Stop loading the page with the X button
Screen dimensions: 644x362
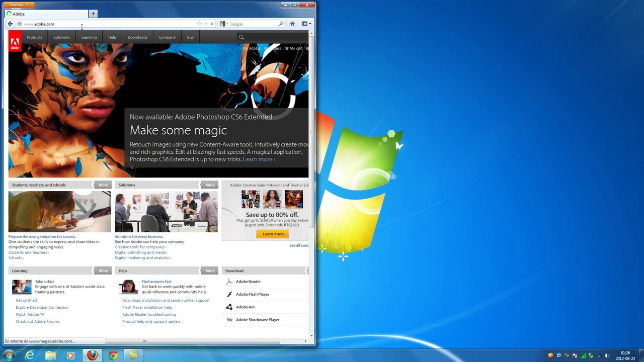212,24
